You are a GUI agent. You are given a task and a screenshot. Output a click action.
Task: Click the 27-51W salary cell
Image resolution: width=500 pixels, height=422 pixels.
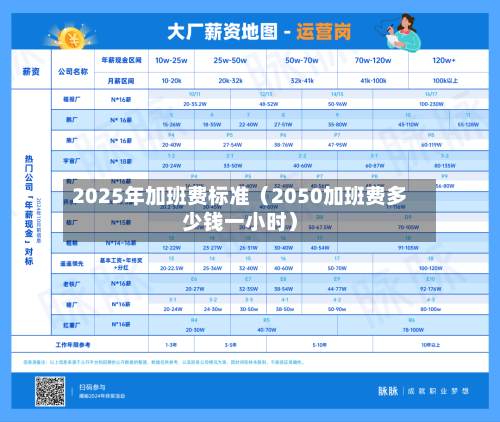click(x=283, y=125)
